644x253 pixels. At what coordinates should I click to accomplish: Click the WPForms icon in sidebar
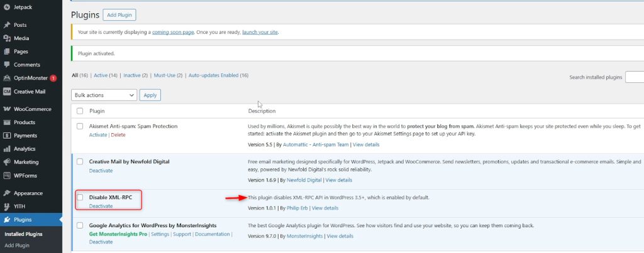6,176
